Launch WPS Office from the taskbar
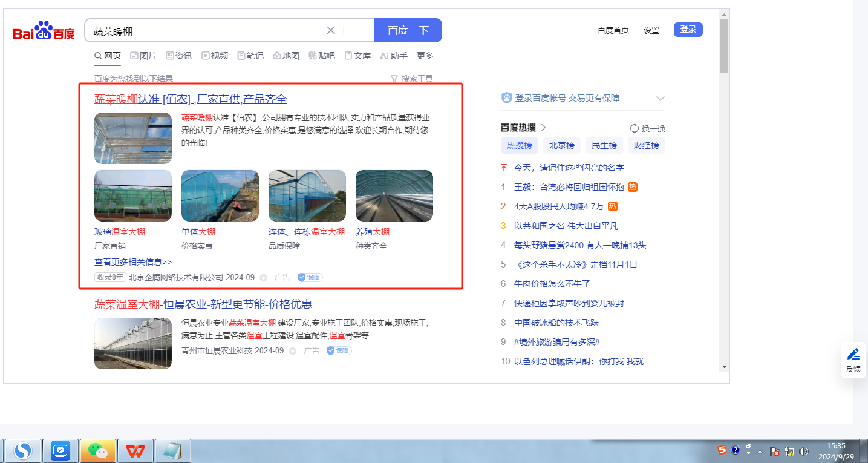Viewport: 868px width, 463px height. coord(135,451)
